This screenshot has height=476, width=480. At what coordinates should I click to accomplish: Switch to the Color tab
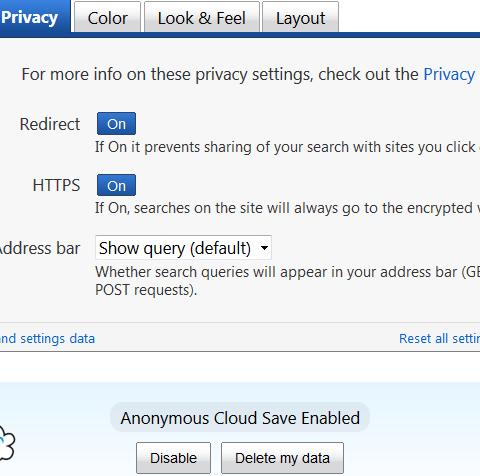click(x=107, y=17)
